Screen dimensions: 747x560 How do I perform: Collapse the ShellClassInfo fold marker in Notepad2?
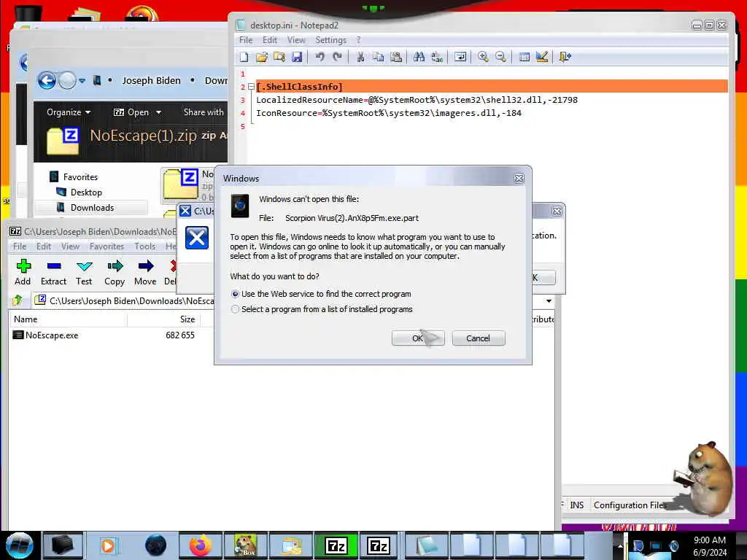click(251, 87)
